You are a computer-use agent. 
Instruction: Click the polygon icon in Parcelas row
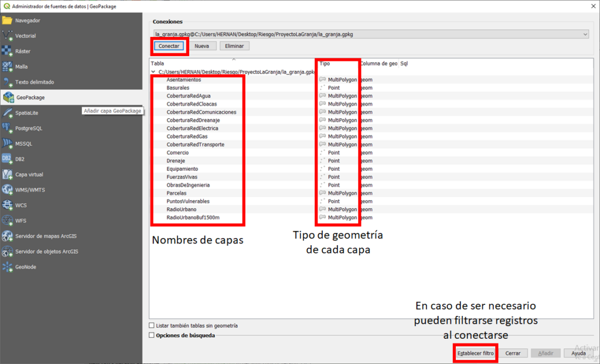click(323, 193)
